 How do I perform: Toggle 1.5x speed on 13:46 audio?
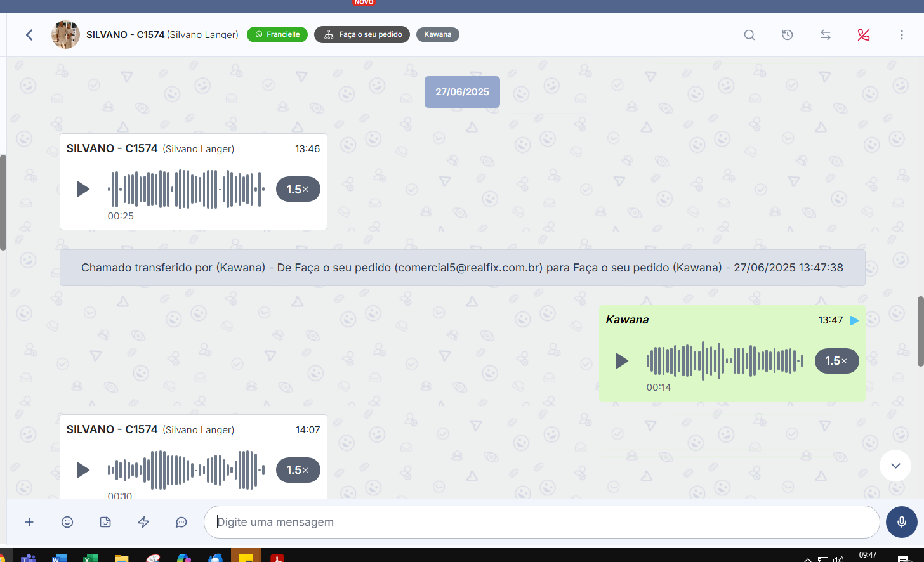tap(298, 189)
